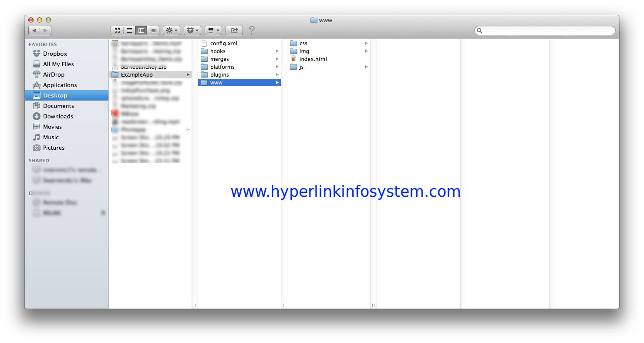Expand the merges folder arrow
The height and width of the screenshot is (343, 644).
click(x=277, y=59)
